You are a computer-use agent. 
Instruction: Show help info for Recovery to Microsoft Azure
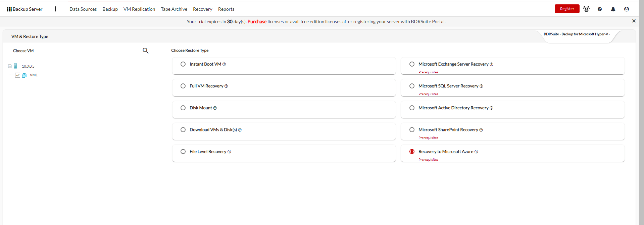[x=476, y=152]
